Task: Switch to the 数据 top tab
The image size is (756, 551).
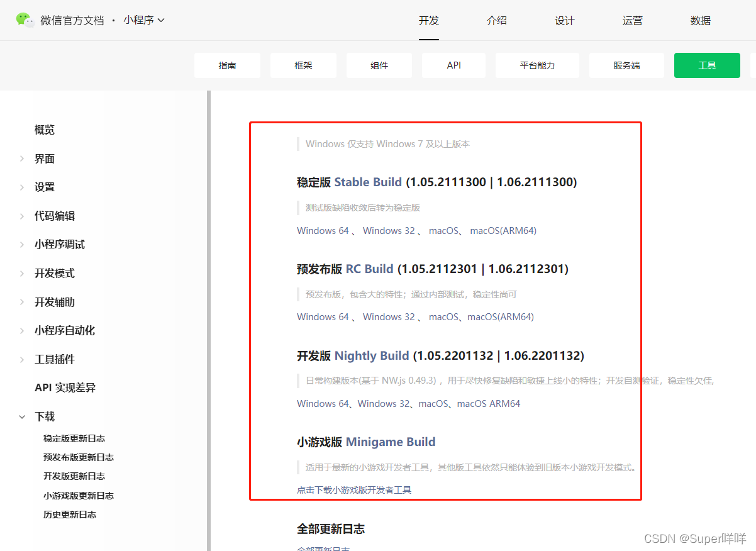Action: (701, 20)
